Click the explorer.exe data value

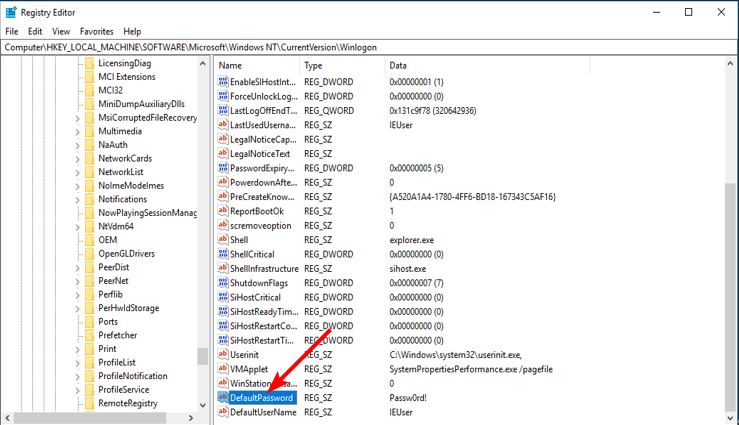411,240
